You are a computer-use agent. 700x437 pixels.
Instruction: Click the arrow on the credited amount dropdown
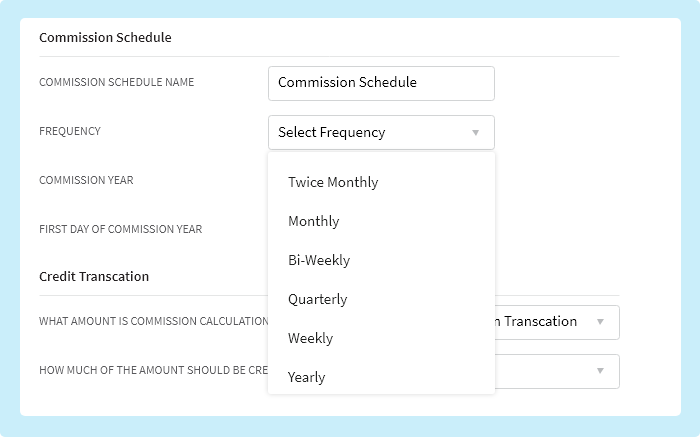(600, 371)
